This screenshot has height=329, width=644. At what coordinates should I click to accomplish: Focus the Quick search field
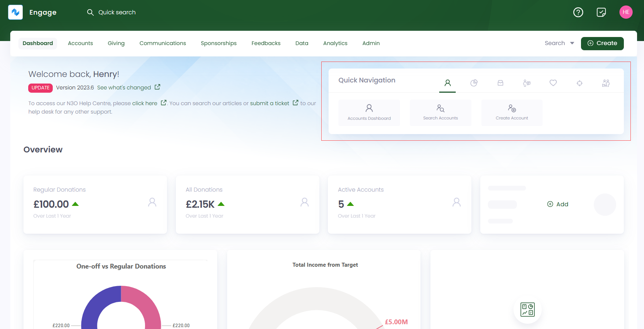(117, 12)
